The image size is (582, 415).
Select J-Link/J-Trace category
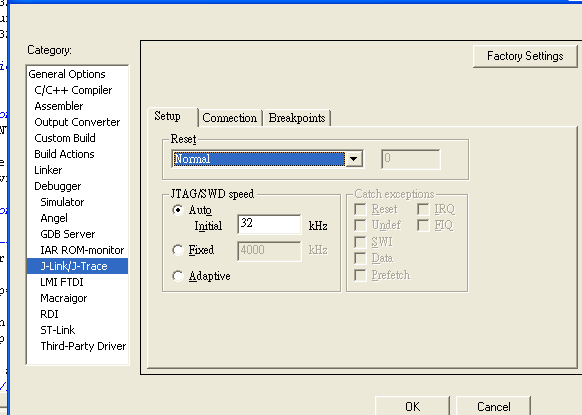tap(77, 266)
